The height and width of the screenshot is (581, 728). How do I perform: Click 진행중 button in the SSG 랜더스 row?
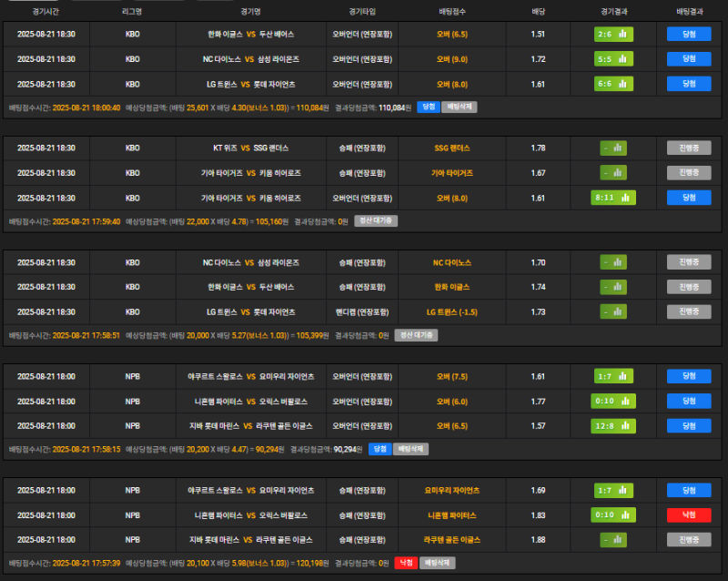pos(689,148)
